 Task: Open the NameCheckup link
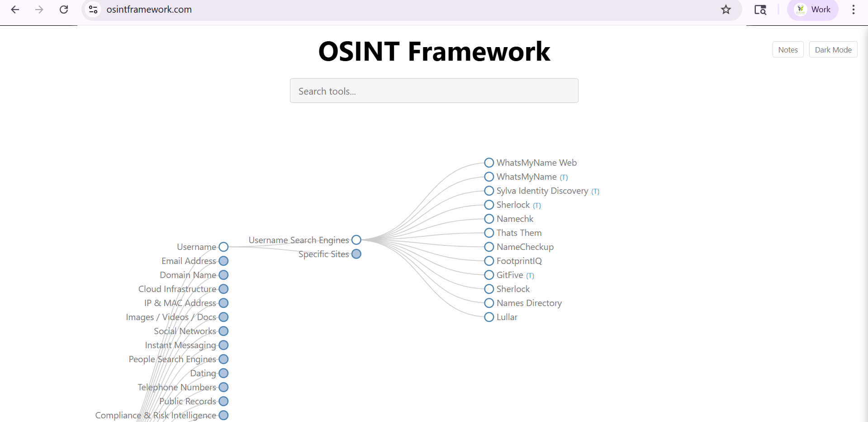click(x=525, y=247)
